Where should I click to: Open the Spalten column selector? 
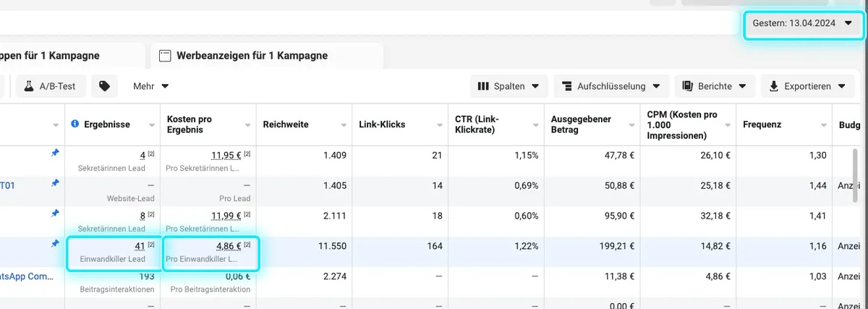tap(509, 86)
